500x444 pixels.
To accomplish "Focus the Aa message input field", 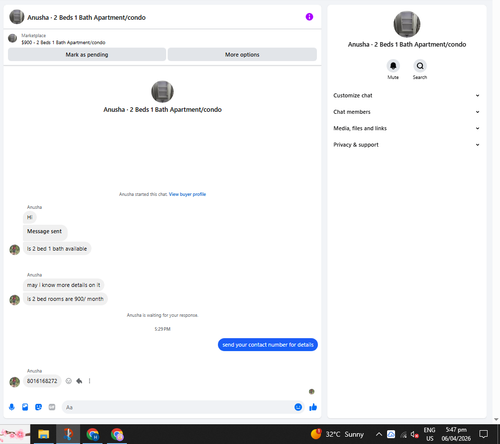I will click(x=178, y=407).
